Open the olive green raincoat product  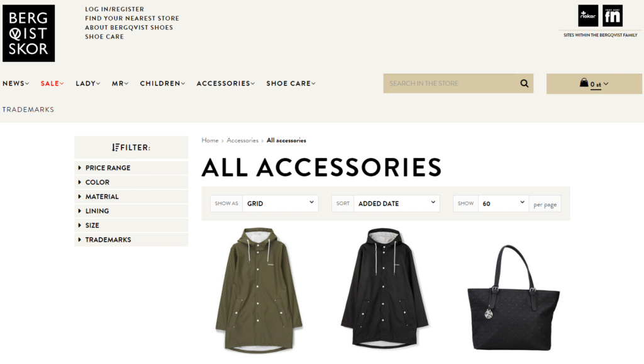click(258, 290)
